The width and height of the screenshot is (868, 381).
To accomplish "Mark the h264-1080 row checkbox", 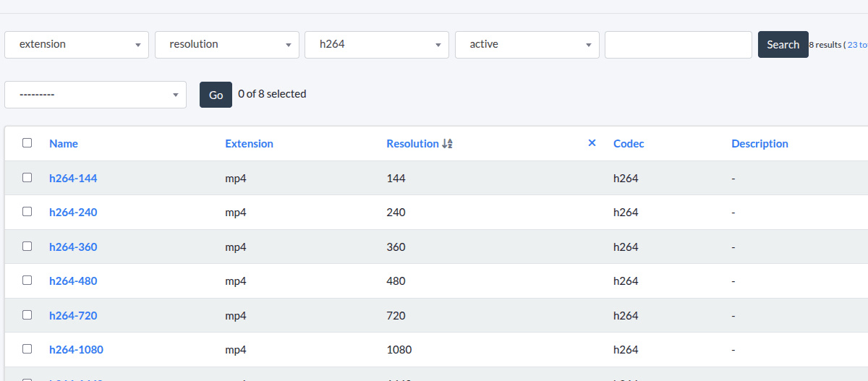I will pos(27,349).
